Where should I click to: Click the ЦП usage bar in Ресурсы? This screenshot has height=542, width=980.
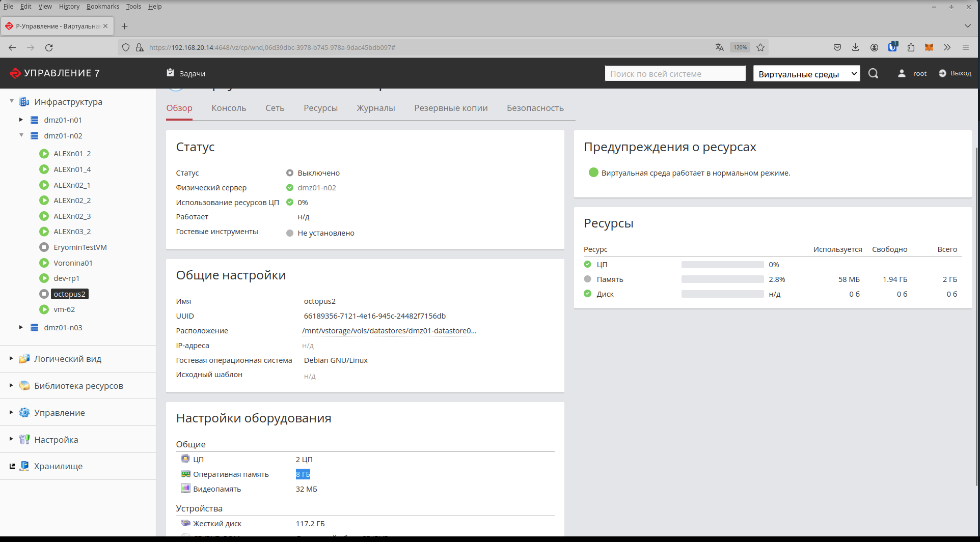[723, 265]
